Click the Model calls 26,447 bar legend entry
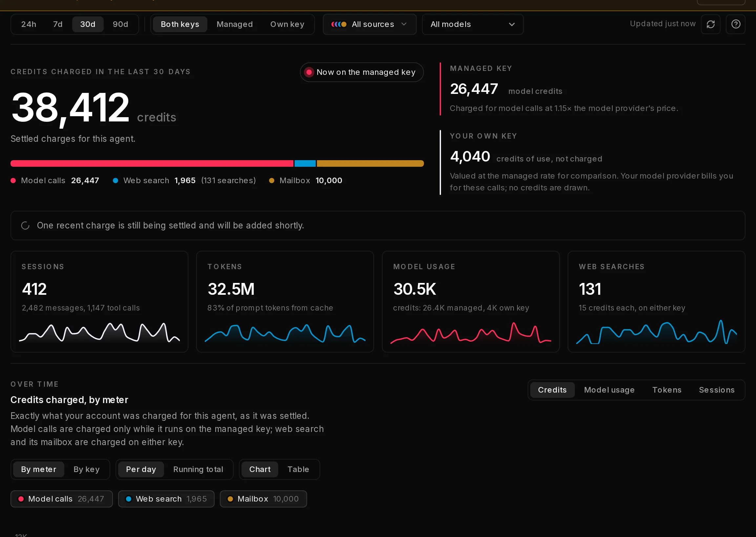The width and height of the screenshot is (756, 537). click(55, 181)
